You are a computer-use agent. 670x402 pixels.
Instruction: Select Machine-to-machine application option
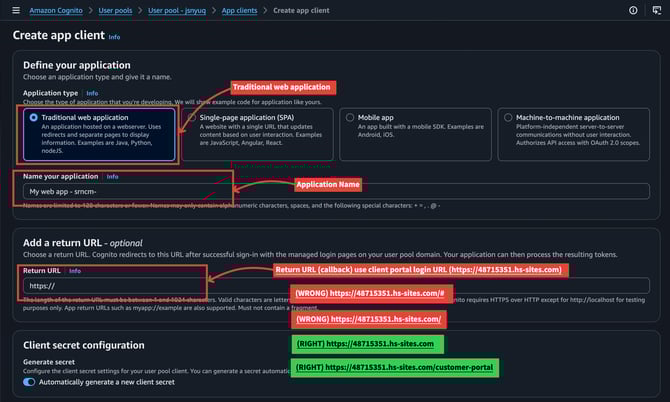pyautogui.click(x=573, y=134)
